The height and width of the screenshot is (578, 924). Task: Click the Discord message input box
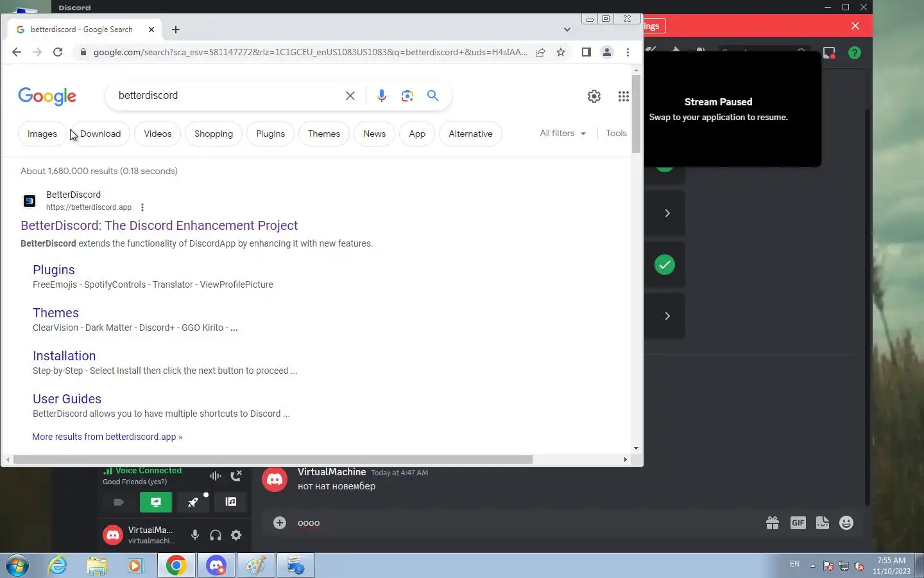click(526, 523)
